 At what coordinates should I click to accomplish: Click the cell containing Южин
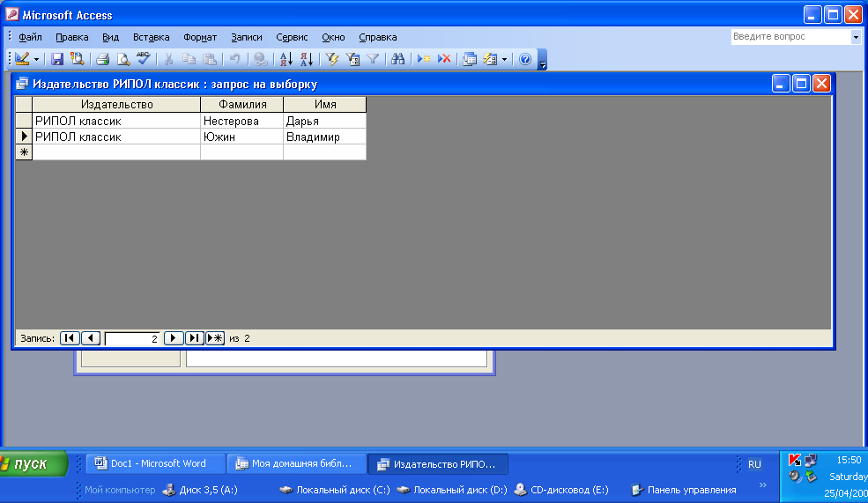tap(242, 137)
